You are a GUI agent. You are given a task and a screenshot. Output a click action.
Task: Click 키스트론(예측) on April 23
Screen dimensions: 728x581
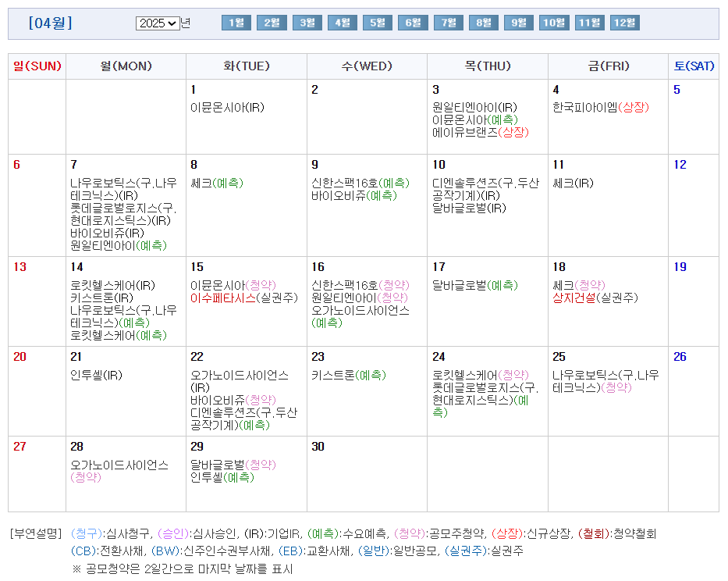pyautogui.click(x=349, y=375)
